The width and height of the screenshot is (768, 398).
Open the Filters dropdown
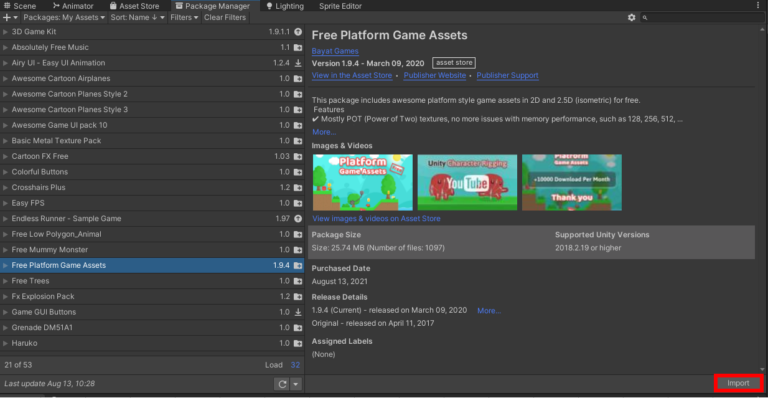tap(184, 17)
